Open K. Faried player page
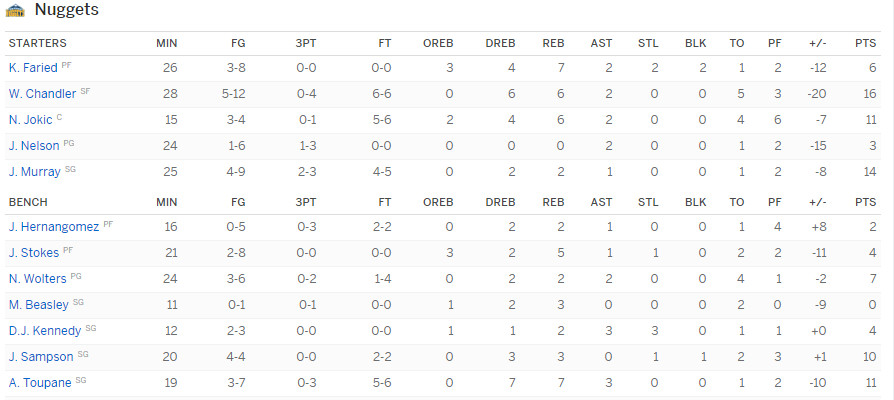Screen dimensions: 894x400 pyautogui.click(x=33, y=68)
